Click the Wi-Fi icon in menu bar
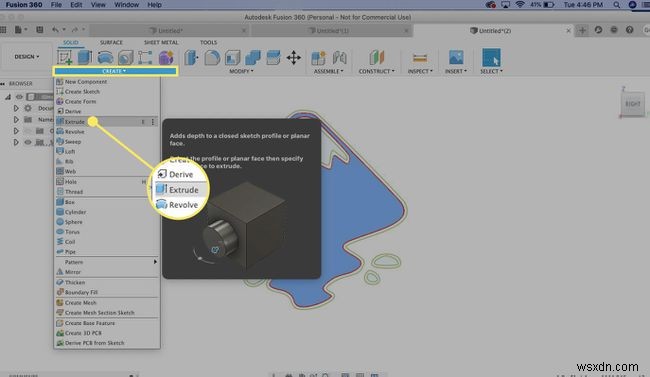 pos(520,5)
